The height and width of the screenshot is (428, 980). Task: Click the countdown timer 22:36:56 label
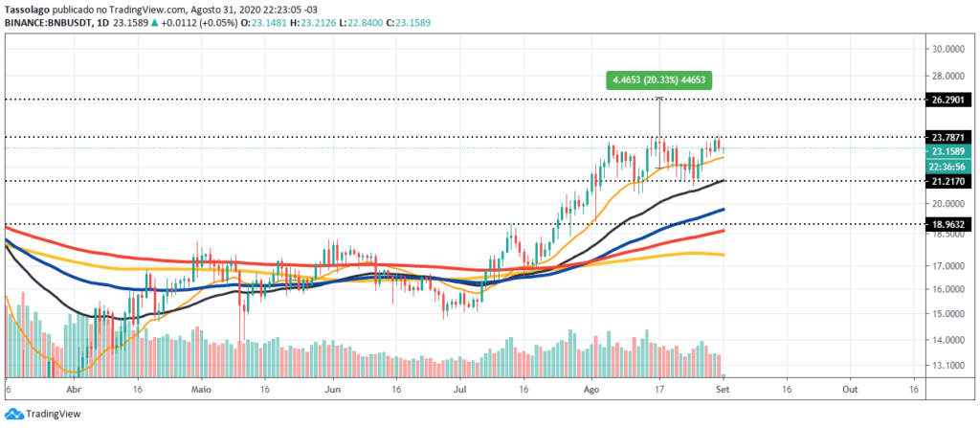coord(948,167)
